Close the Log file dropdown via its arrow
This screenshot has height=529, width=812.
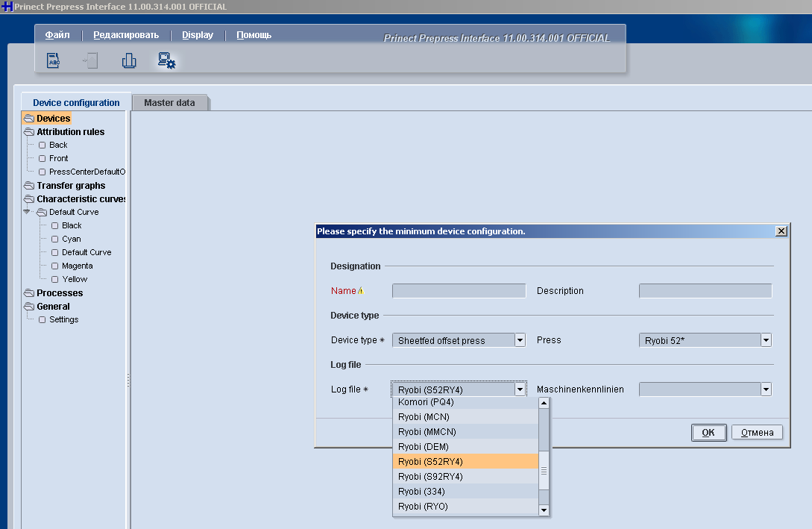click(x=520, y=389)
